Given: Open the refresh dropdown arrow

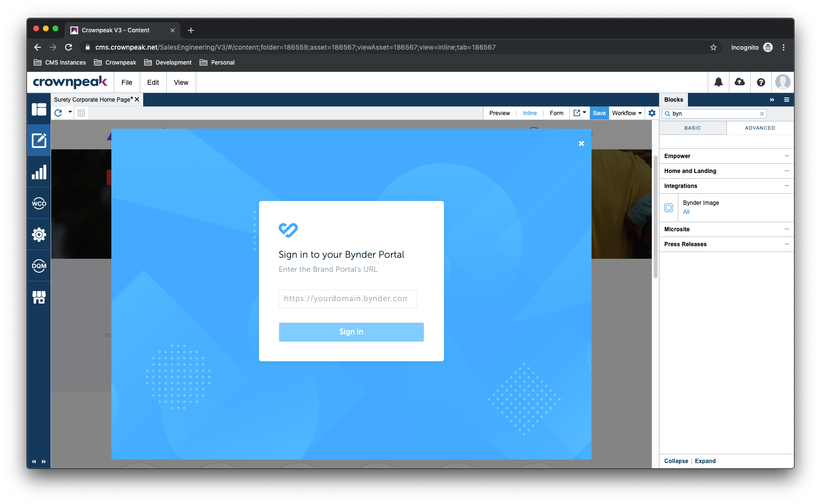Looking at the screenshot, I should [70, 112].
